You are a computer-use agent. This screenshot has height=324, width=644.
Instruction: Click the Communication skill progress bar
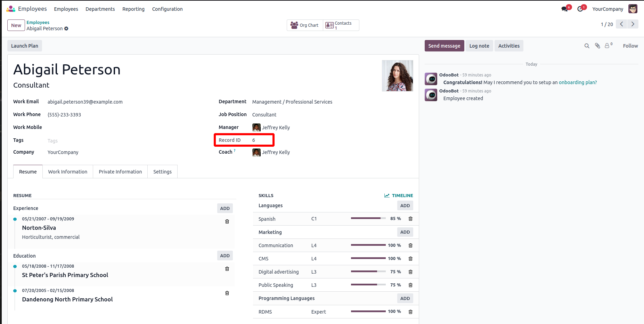tap(368, 245)
